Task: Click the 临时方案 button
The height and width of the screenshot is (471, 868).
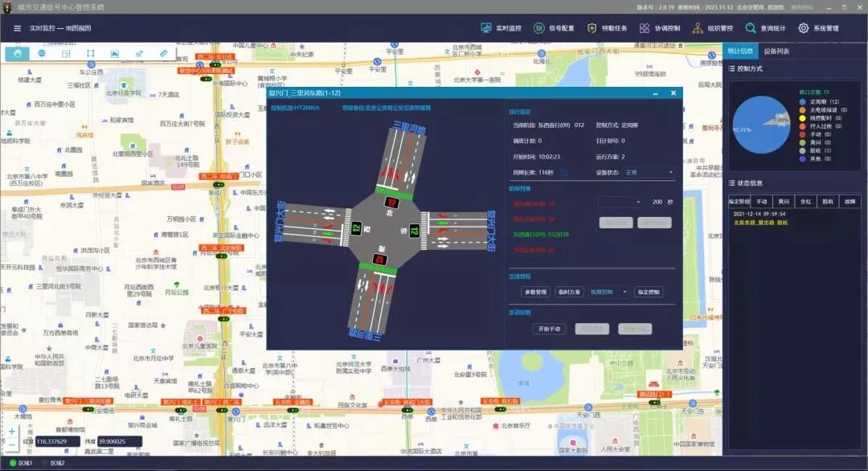Action: 570,292
